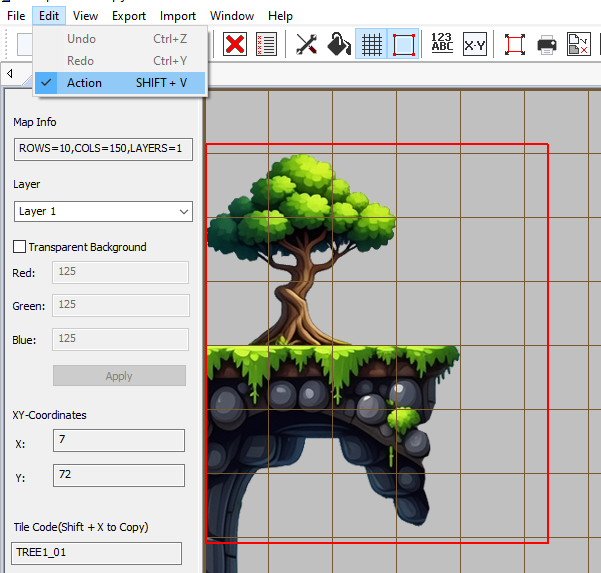Image resolution: width=601 pixels, height=573 pixels.
Task: Open the Export menu
Action: (x=128, y=16)
